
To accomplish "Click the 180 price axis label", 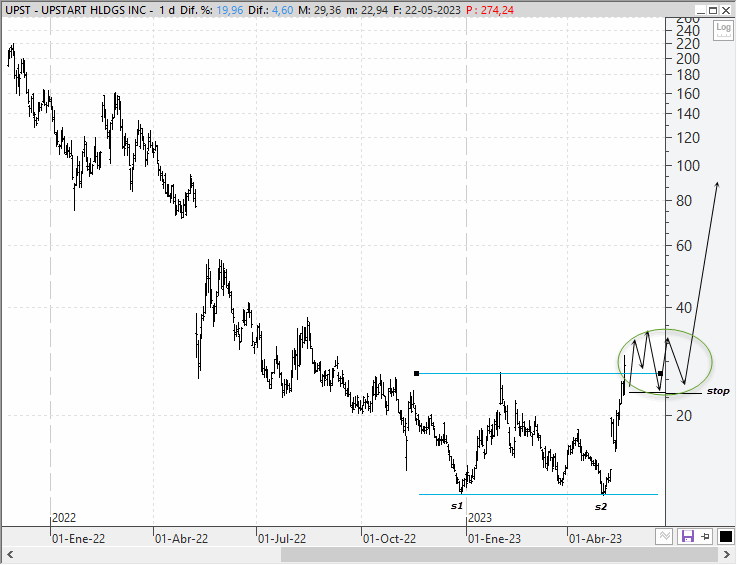I will pyautogui.click(x=688, y=75).
